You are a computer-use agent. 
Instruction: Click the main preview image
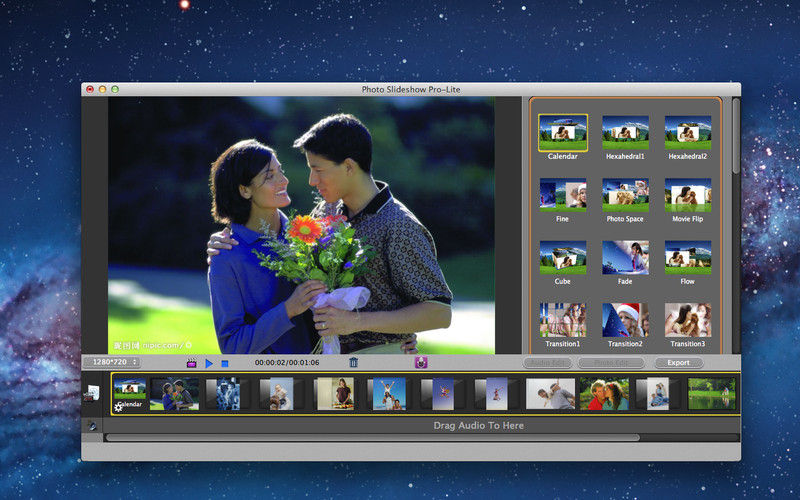point(301,225)
